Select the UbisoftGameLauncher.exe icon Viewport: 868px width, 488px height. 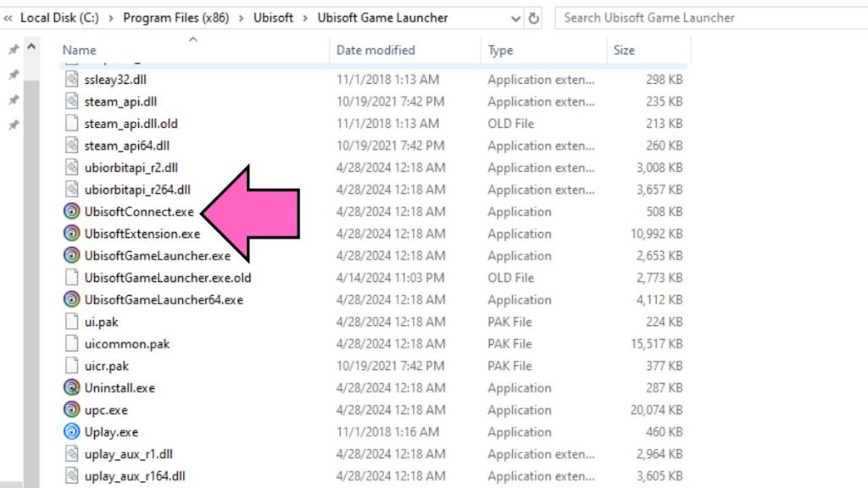72,256
